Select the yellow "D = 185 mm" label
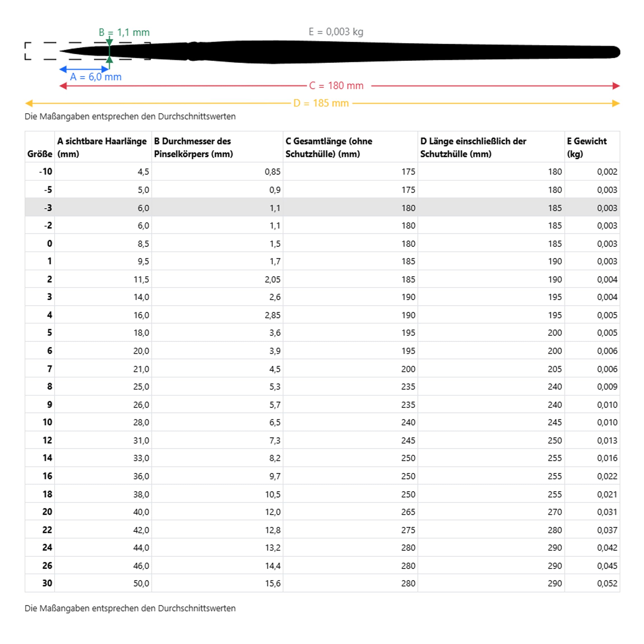The width and height of the screenshot is (644, 644). [321, 103]
